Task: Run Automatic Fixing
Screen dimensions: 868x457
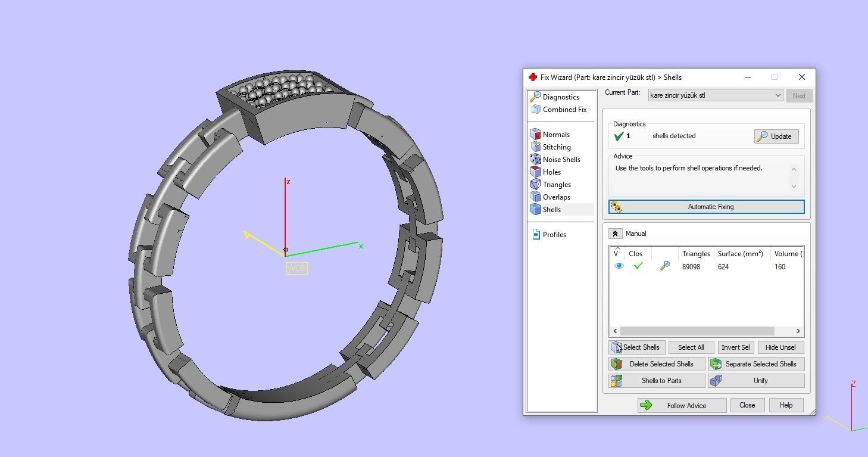Action: (x=706, y=207)
